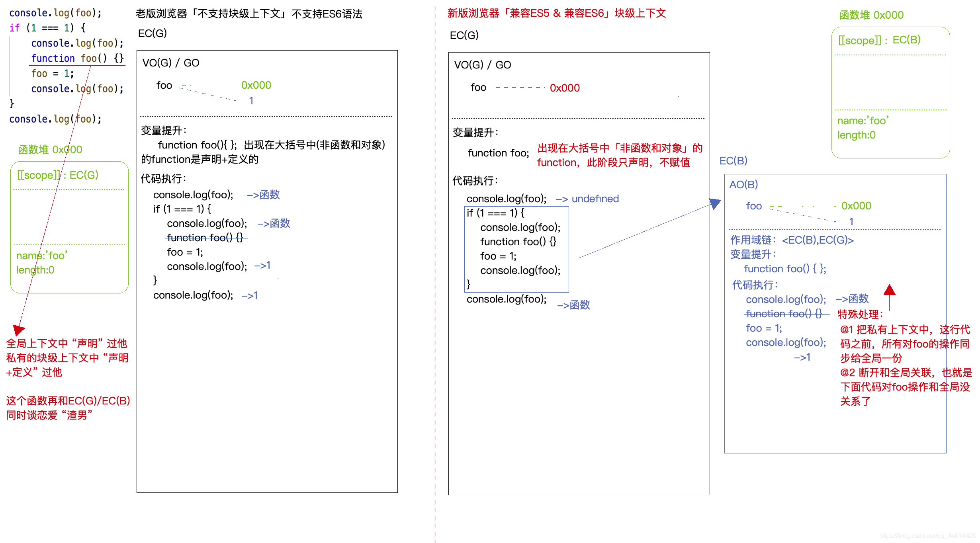The width and height of the screenshot is (980, 543).
Task: Click 'VO(G) / GO' in the old browser box
Action: click(171, 63)
